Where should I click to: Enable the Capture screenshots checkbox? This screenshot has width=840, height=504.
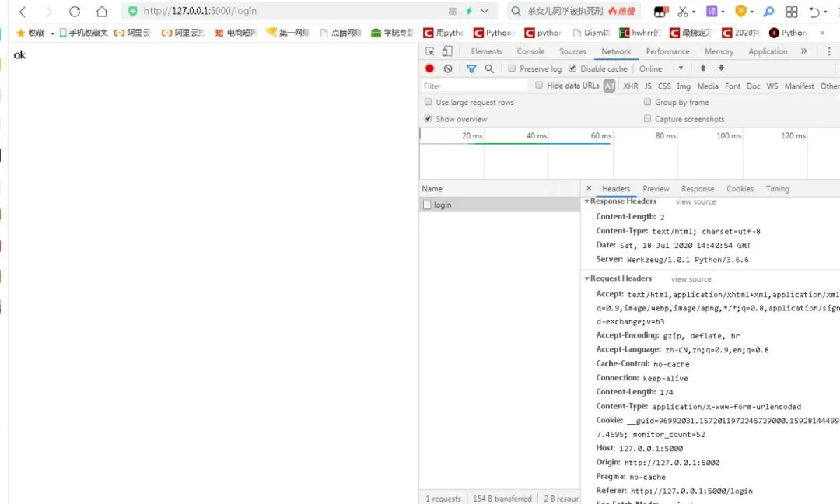(647, 118)
